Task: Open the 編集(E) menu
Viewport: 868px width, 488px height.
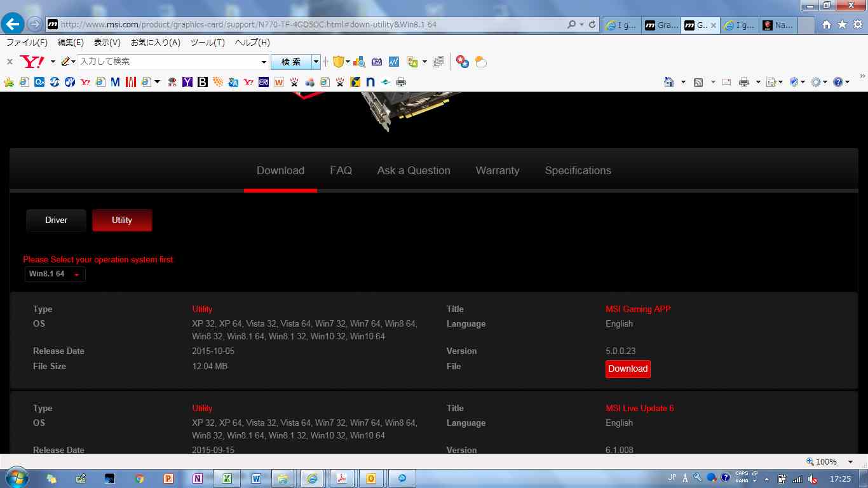Action: pyautogui.click(x=71, y=43)
